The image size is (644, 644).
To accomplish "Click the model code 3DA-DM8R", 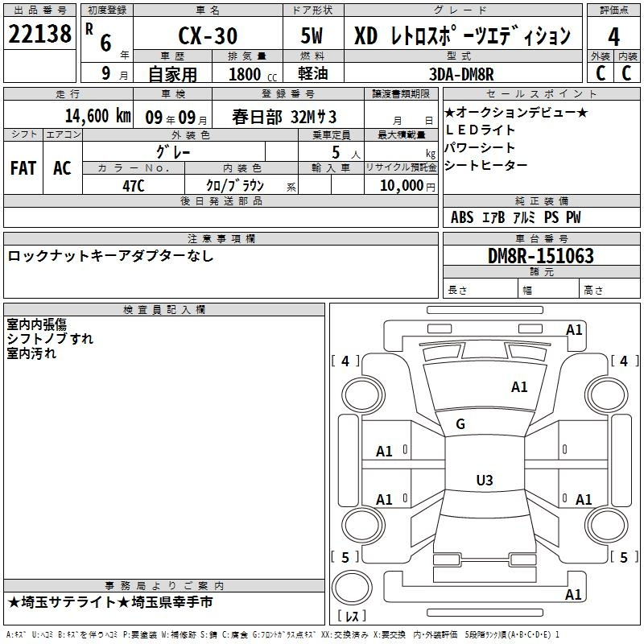I will (462, 74).
